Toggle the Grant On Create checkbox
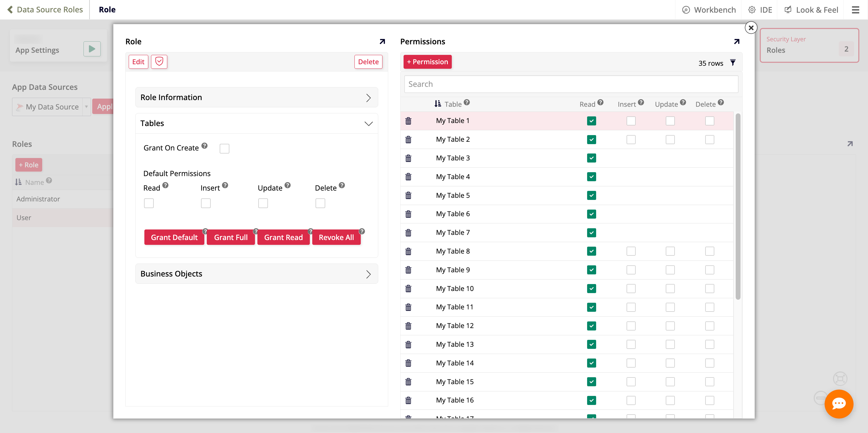This screenshot has width=868, height=433. (225, 149)
